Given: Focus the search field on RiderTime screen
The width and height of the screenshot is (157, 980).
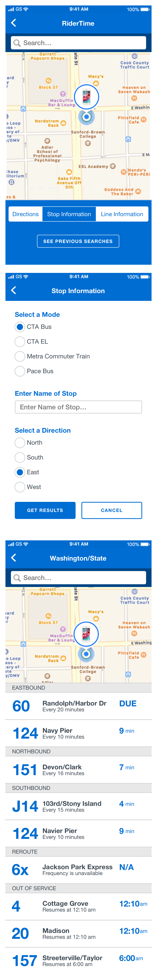Looking at the screenshot, I should tap(78, 43).
